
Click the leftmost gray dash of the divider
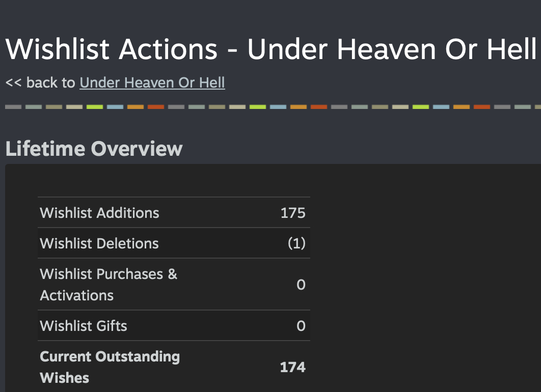tap(13, 107)
